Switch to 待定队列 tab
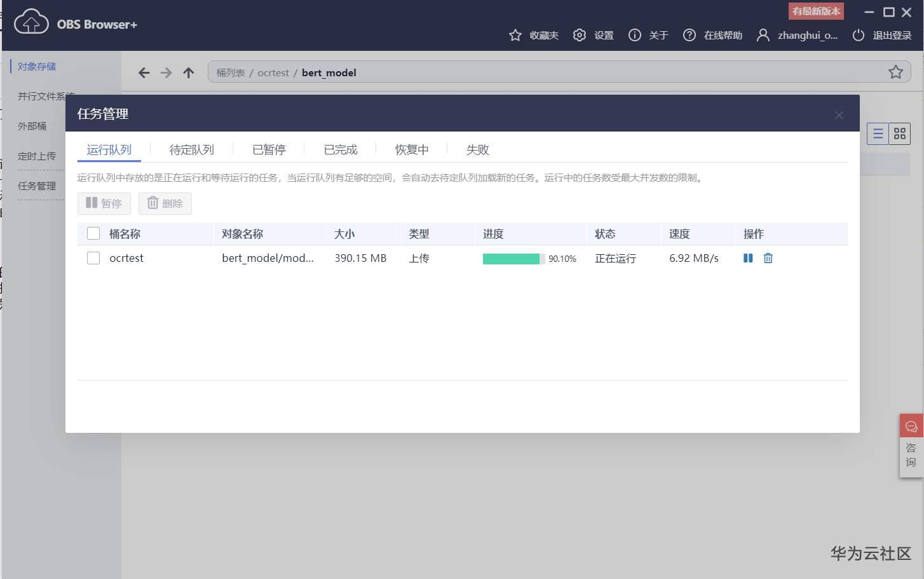924x579 pixels. tap(192, 150)
